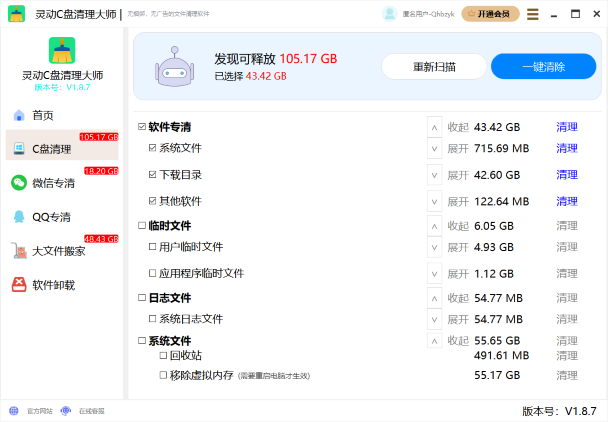Click 一键清除 clean-all button
This screenshot has height=422, width=608.
[544, 67]
